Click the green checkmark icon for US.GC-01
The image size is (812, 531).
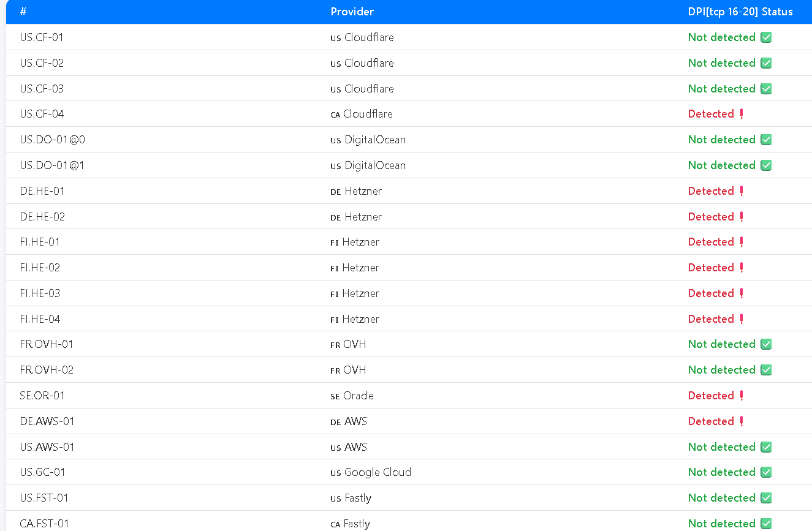click(765, 472)
